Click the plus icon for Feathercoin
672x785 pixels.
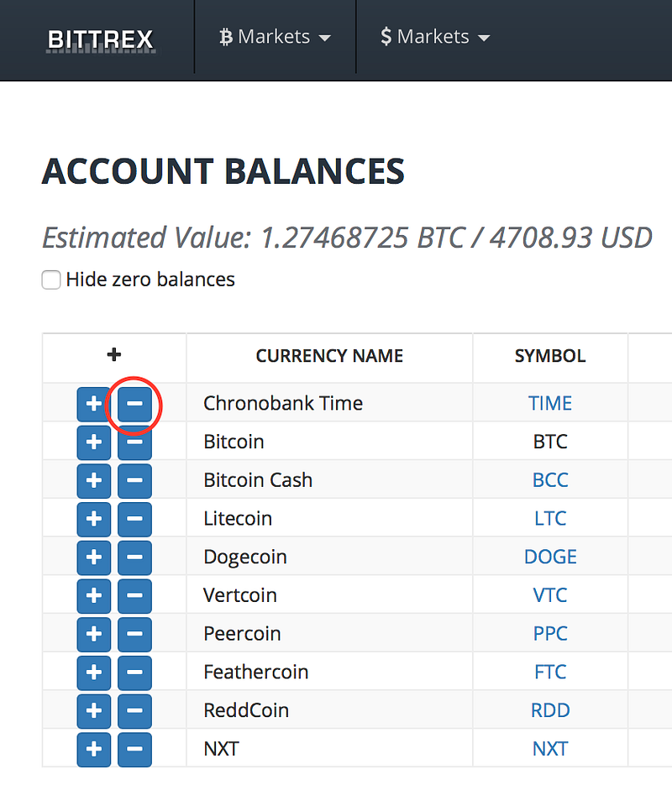94,672
